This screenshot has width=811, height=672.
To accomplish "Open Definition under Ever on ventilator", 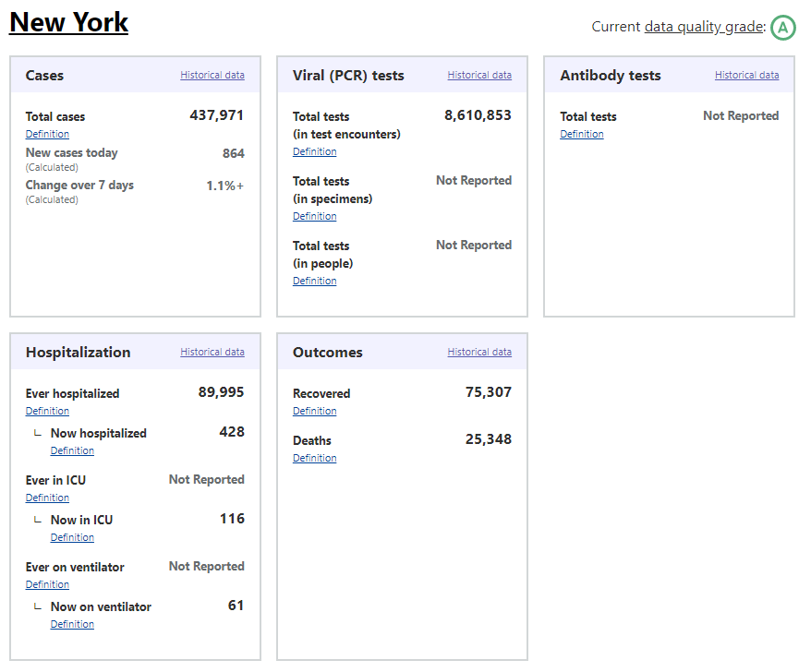I will point(47,584).
